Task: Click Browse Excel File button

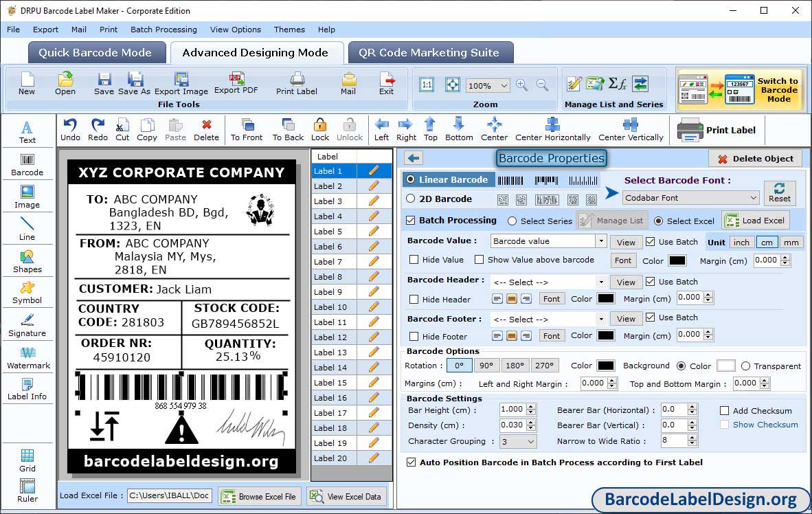Action: pyautogui.click(x=258, y=496)
